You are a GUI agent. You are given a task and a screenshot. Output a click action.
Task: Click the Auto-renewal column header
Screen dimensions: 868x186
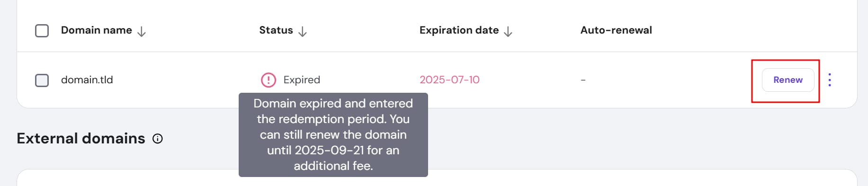coord(616,30)
